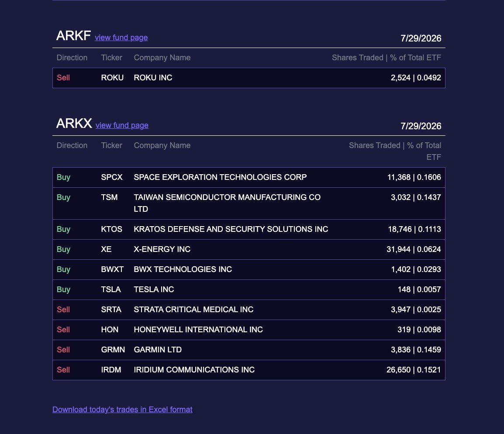Image resolution: width=504 pixels, height=434 pixels.
Task: Click the ARKF date 7/29/2026
Action: coord(421,38)
